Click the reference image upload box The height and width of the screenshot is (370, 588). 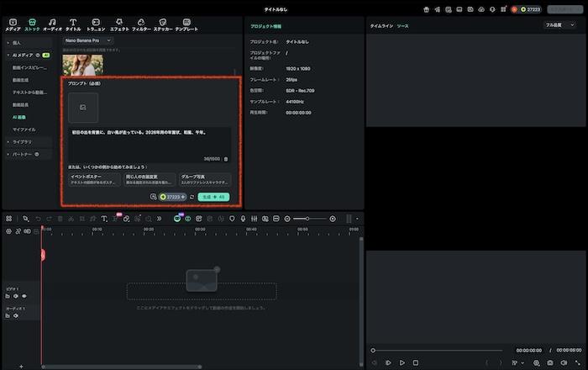click(83, 108)
